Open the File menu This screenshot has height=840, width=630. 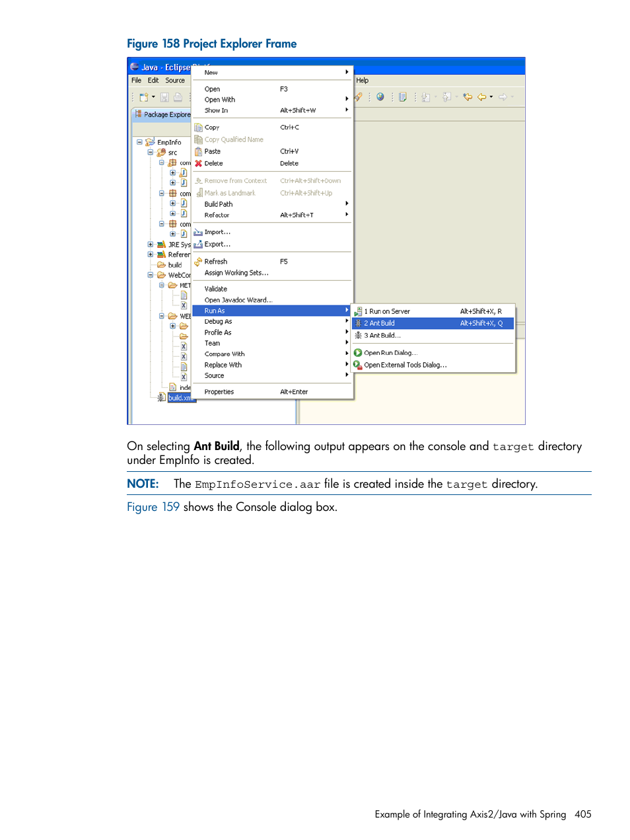(x=136, y=81)
